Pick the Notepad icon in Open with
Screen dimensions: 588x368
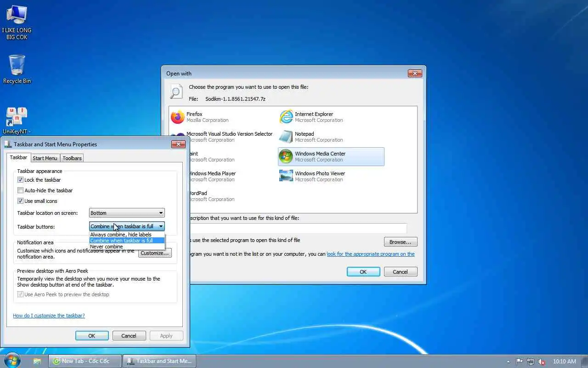(286, 137)
